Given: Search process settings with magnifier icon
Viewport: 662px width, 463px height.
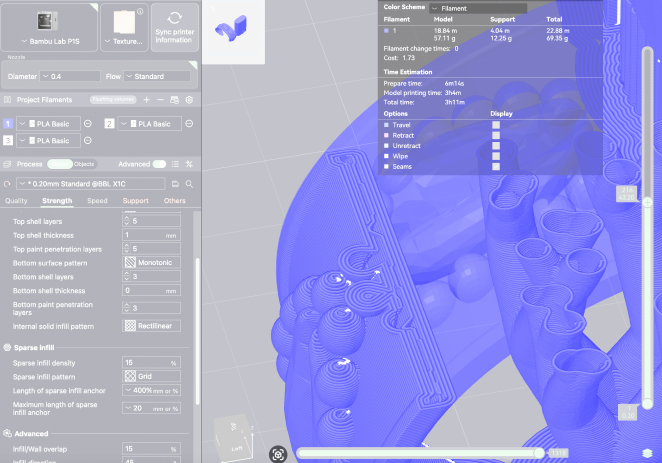Looking at the screenshot, I should click(x=188, y=184).
